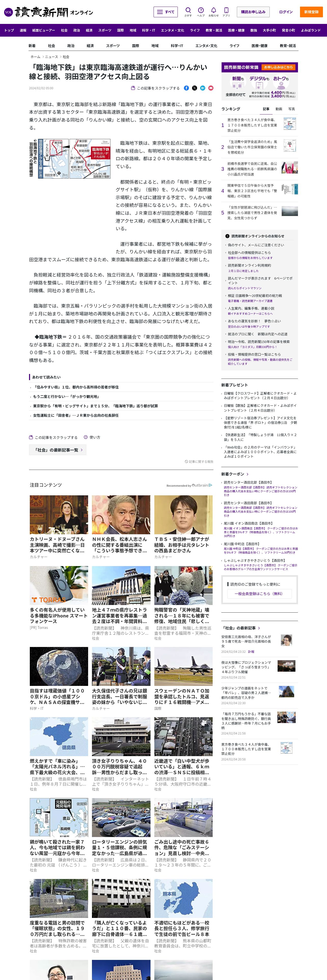This screenshot has height=980, width=327.
Task: Open the 熊本県 map article thumbnail
Action: [183, 898]
